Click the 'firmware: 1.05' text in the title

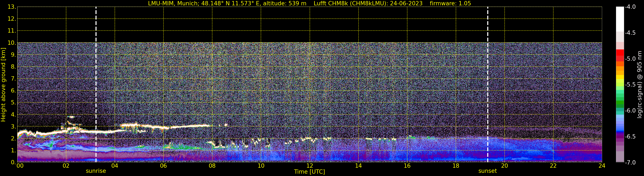(450, 3)
